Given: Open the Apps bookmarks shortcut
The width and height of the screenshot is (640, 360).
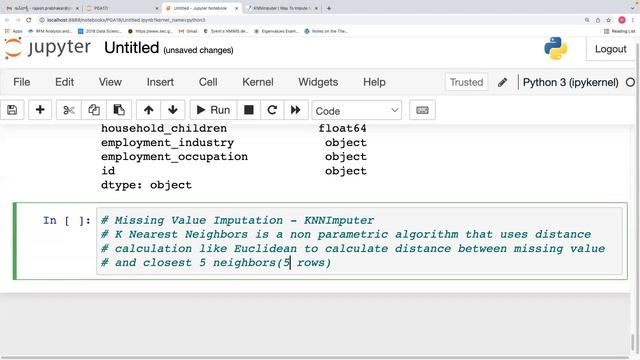Looking at the screenshot, I should click(14, 31).
